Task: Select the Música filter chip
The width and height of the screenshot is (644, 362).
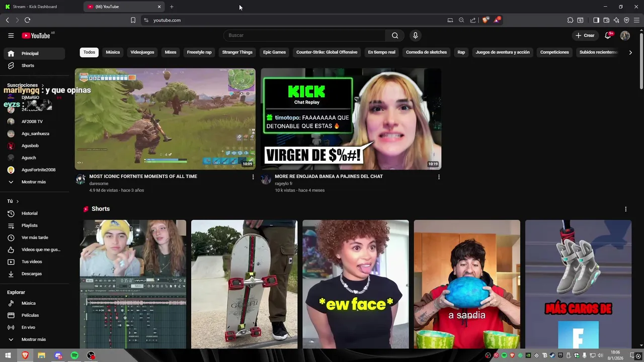Action: (113, 52)
